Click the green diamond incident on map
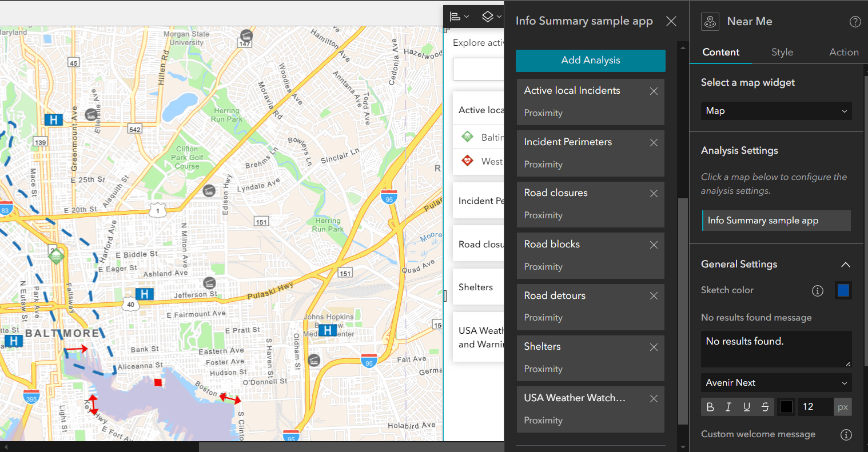 coord(56,256)
